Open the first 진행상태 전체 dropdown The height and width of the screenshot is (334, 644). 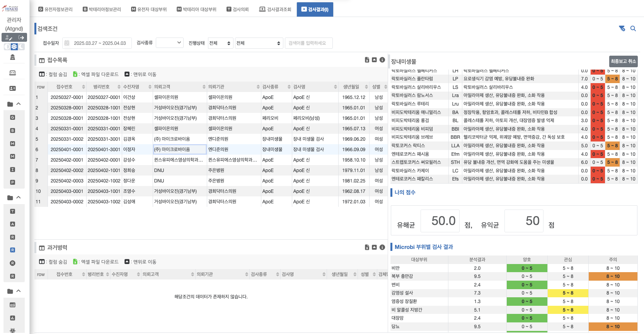pos(220,43)
